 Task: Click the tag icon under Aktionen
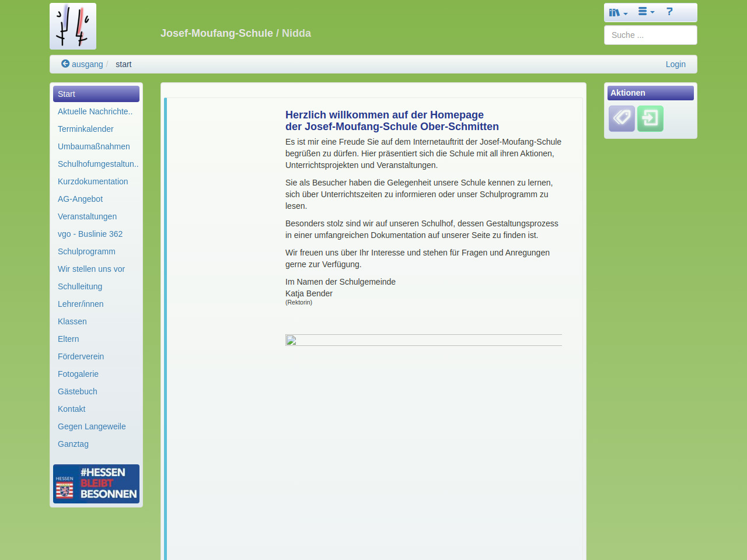(x=622, y=118)
